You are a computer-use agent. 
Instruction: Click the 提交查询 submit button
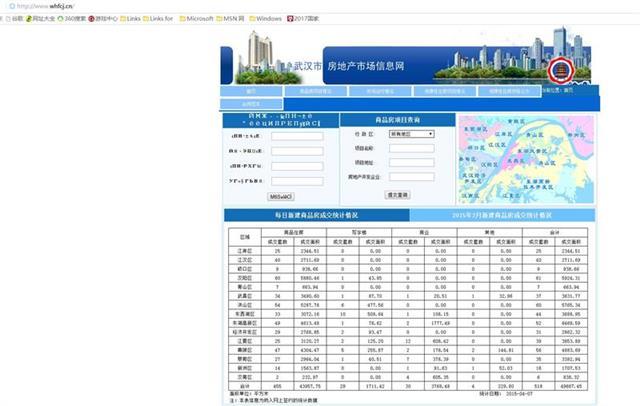point(397,195)
